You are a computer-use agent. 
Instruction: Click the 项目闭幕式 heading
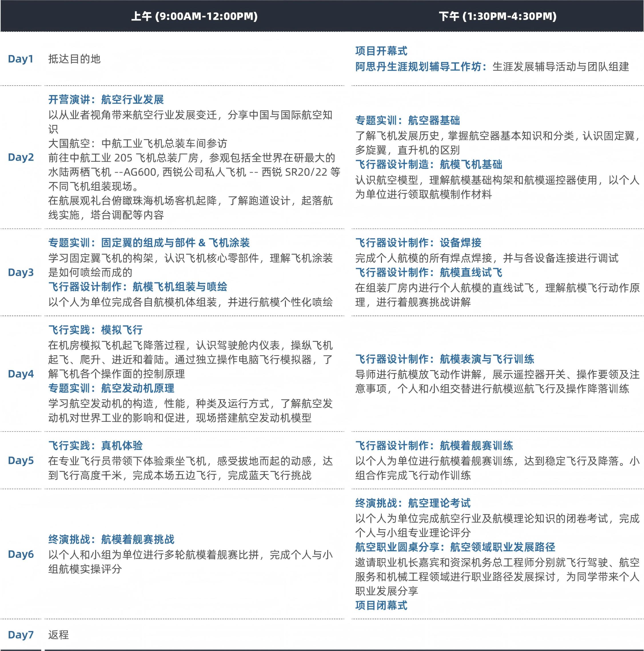pos(381,606)
